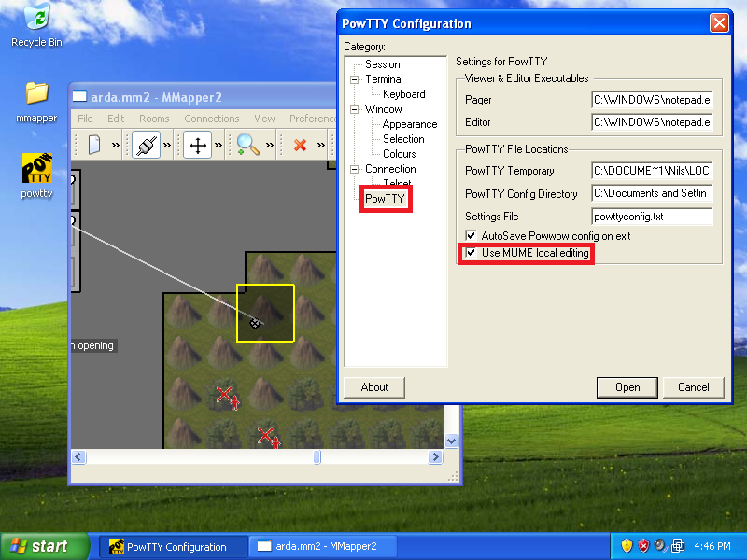Image resolution: width=747 pixels, height=560 pixels.
Task: Launch the powtty desktop shortcut
Action: 36,175
